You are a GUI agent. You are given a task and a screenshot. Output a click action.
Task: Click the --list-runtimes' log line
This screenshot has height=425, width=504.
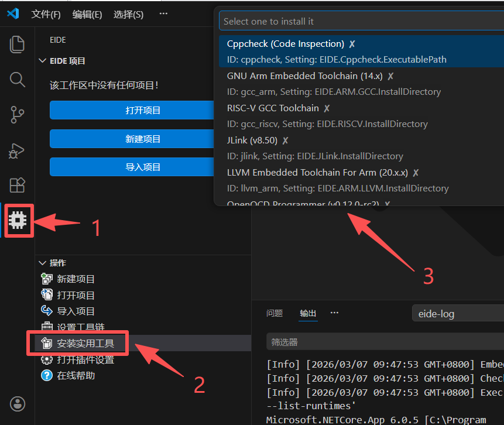pyautogui.click(x=311, y=406)
